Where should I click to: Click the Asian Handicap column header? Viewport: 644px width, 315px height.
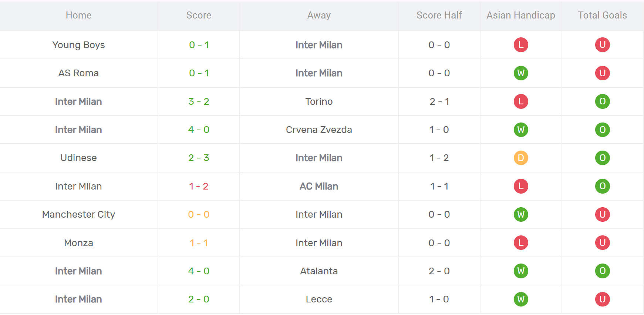click(x=520, y=15)
